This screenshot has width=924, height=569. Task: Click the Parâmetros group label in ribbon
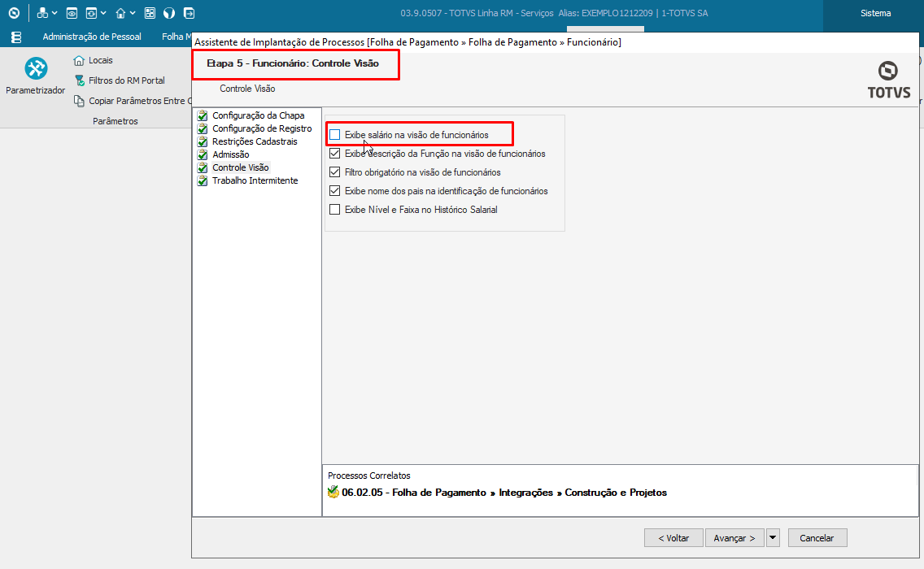click(x=115, y=121)
